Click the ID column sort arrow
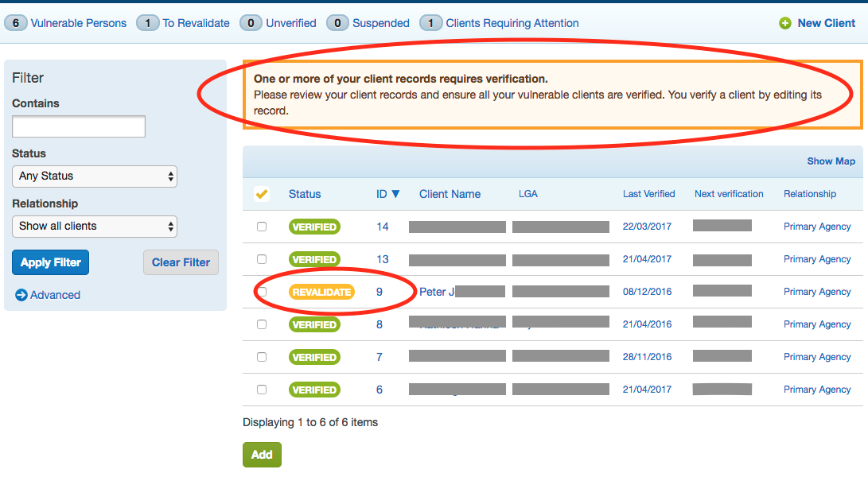The image size is (868, 477). 395,194
